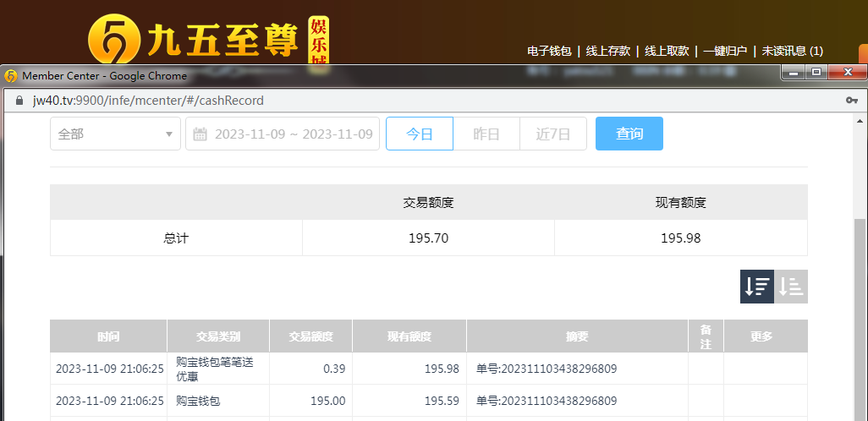This screenshot has height=421, width=868.
Task: Close the Member Center Chrome window
Action: 848,73
